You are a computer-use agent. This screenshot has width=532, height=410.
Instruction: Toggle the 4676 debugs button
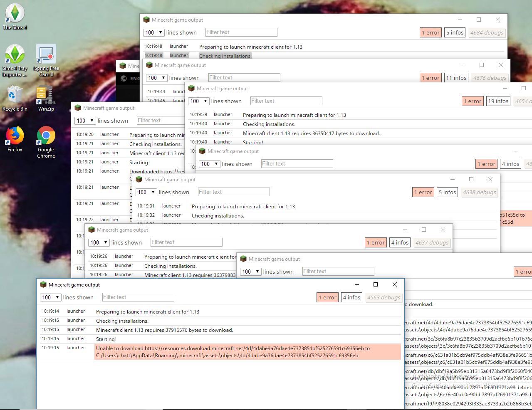[x=490, y=78]
